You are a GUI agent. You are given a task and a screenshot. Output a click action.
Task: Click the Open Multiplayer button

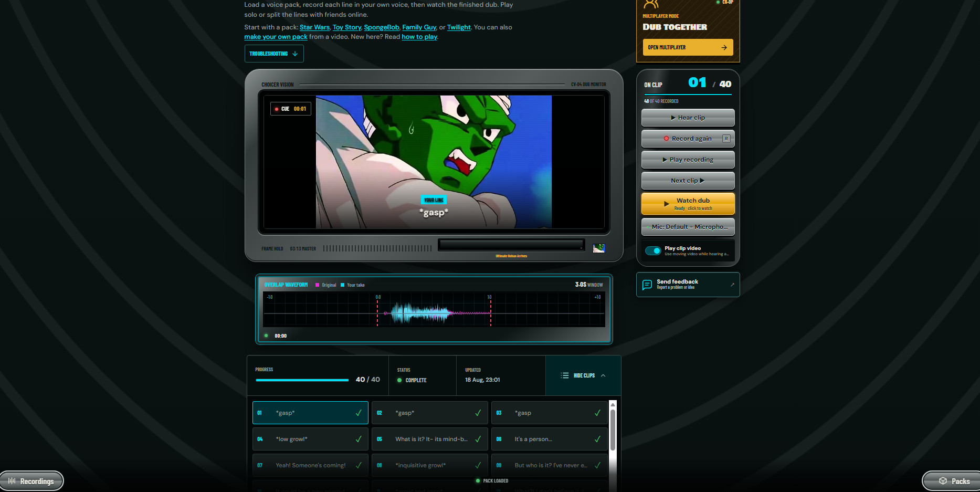[x=688, y=47]
